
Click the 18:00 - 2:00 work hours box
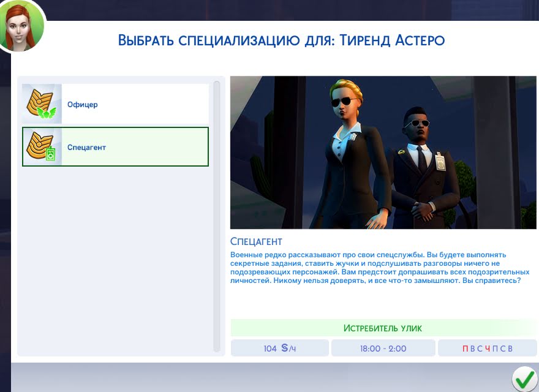[x=383, y=348]
